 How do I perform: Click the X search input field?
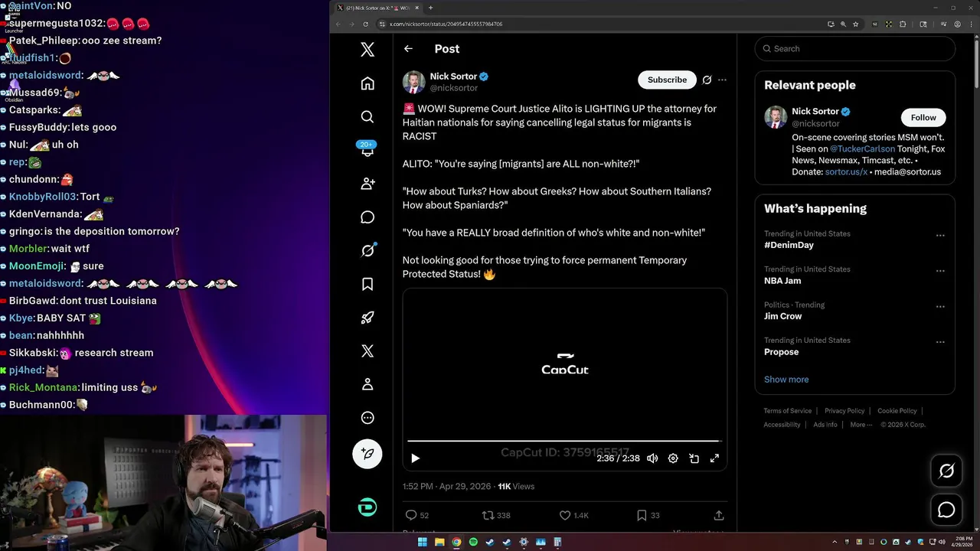tap(854, 48)
